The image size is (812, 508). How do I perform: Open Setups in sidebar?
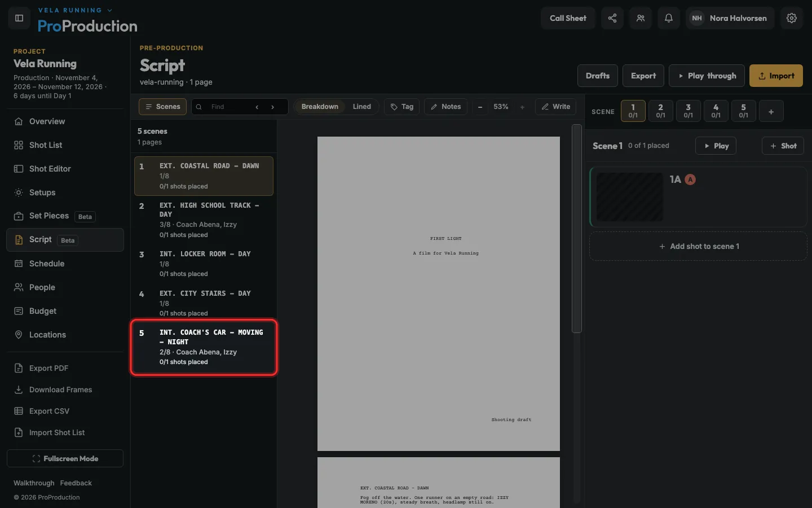coord(65,192)
